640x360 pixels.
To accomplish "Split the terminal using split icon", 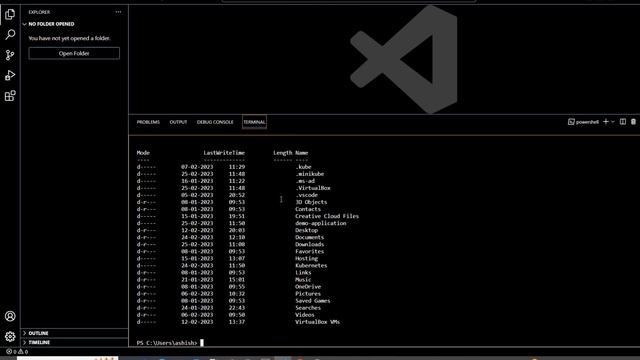I will (623, 122).
